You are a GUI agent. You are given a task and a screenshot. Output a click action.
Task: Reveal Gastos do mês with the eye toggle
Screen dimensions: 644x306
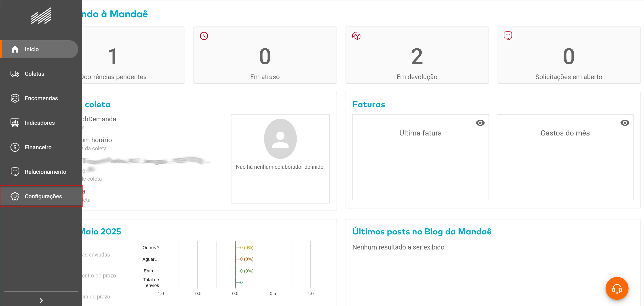(x=625, y=123)
